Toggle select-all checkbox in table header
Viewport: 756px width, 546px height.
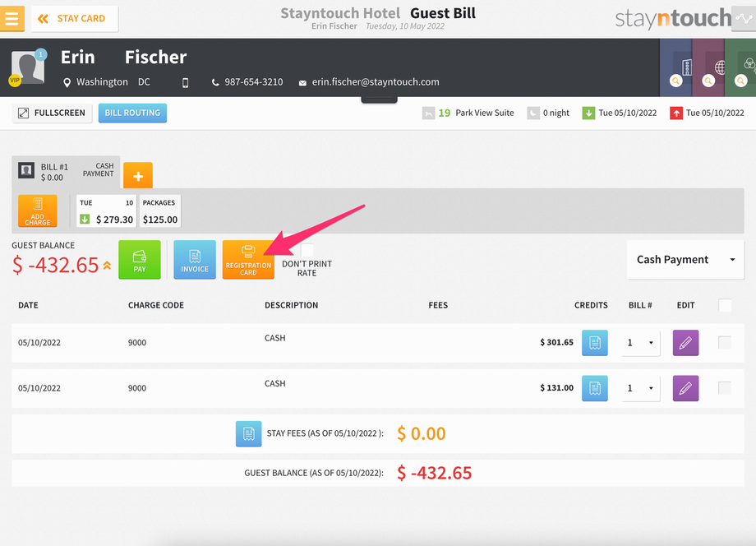click(x=725, y=305)
